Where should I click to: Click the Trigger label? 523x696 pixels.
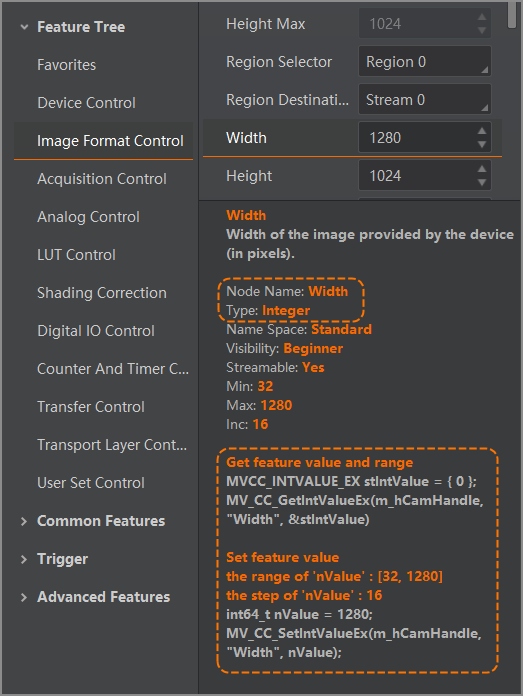click(x=63, y=559)
